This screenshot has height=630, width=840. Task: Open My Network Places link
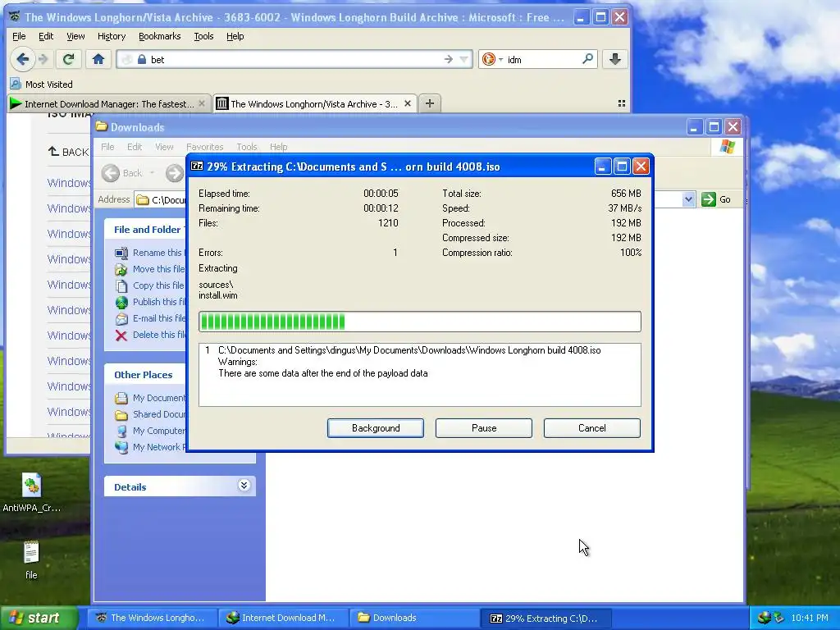pos(151,447)
